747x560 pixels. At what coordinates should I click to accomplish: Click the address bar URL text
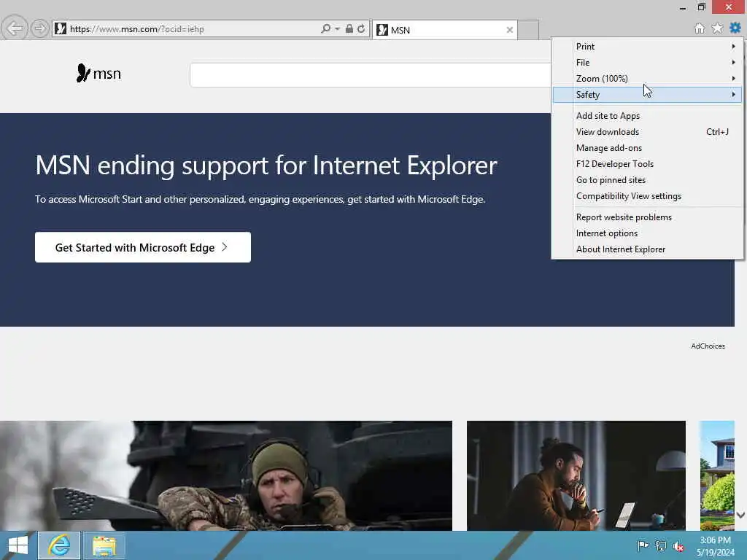click(x=137, y=29)
